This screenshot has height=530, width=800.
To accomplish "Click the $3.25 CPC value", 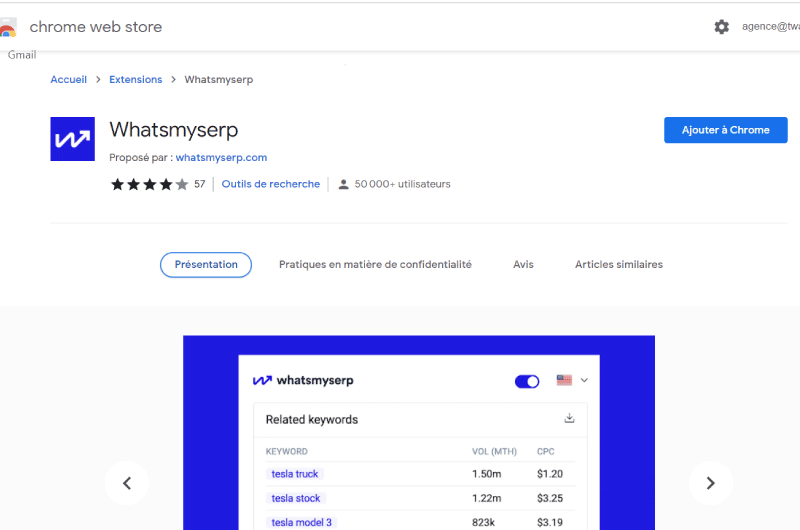I will point(549,498).
